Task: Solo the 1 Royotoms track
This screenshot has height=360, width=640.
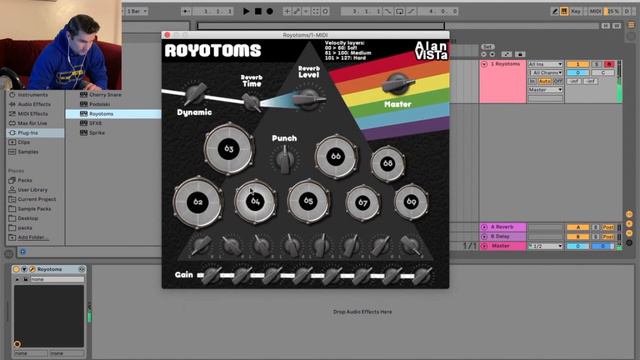Action: click(x=596, y=64)
